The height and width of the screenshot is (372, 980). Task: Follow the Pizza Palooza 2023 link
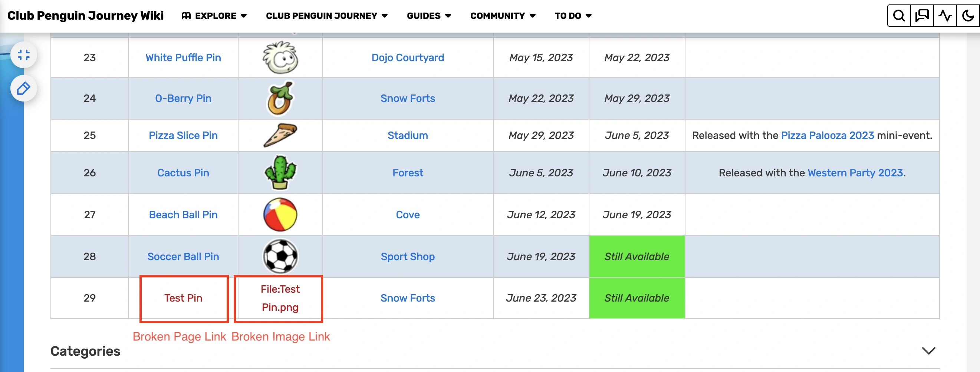pyautogui.click(x=827, y=135)
